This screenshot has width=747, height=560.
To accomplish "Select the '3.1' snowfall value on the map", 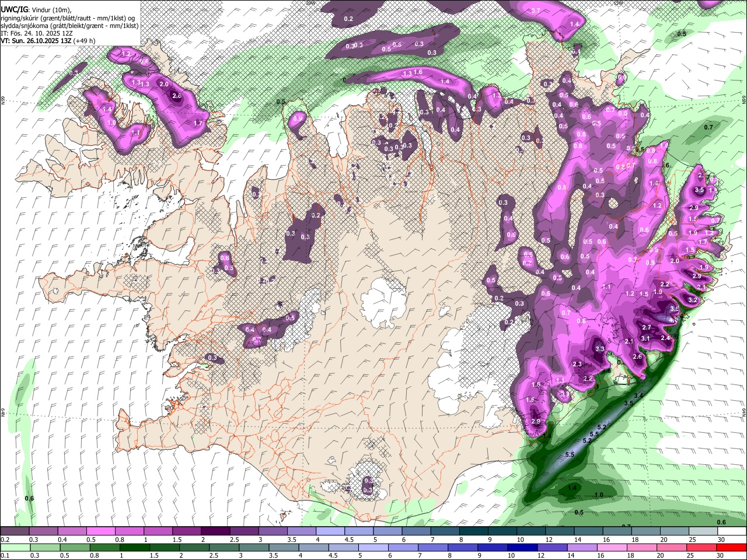I will click(x=645, y=338).
